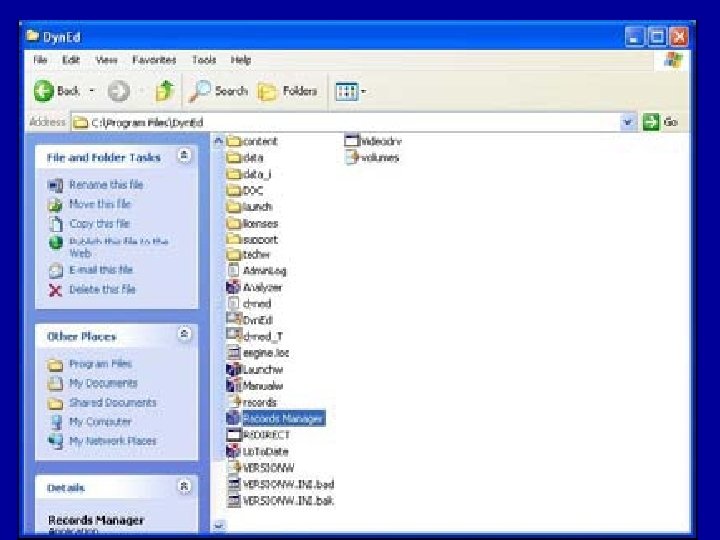Select the DOC folder icon

[x=234, y=190]
